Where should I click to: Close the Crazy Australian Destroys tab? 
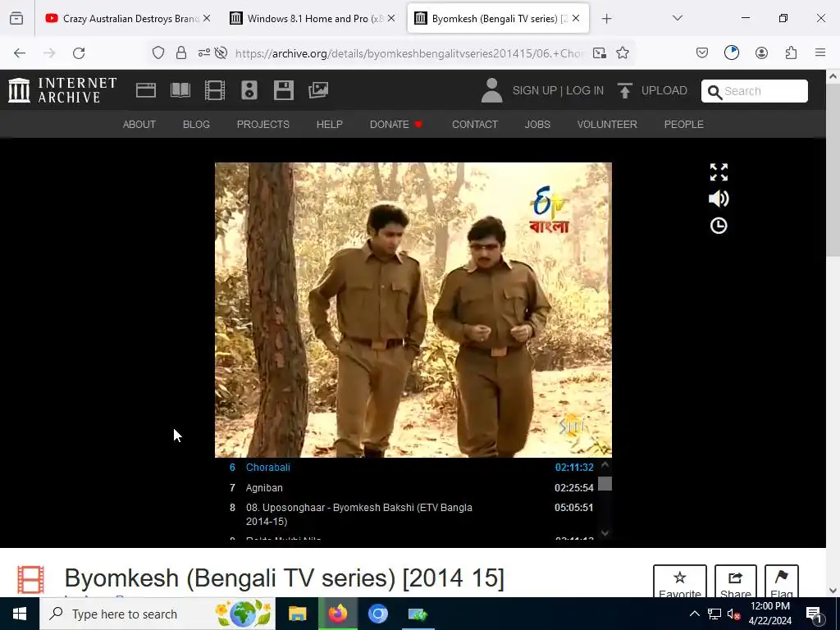(x=207, y=18)
